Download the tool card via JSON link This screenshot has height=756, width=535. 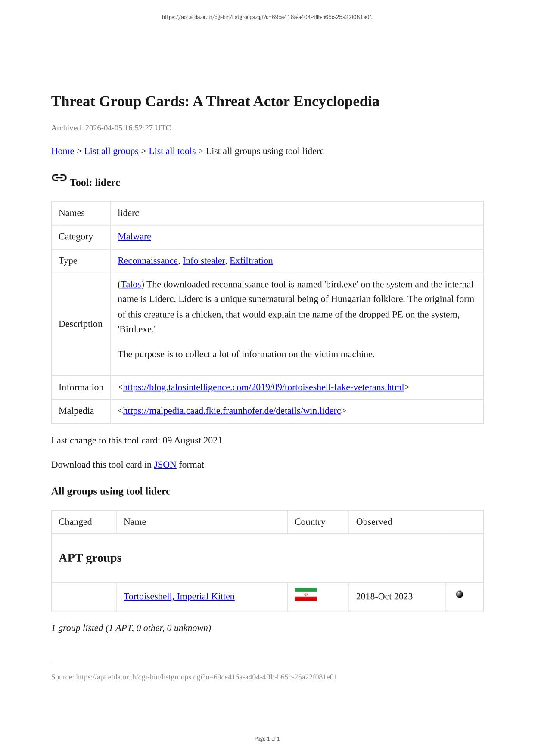[165, 465]
